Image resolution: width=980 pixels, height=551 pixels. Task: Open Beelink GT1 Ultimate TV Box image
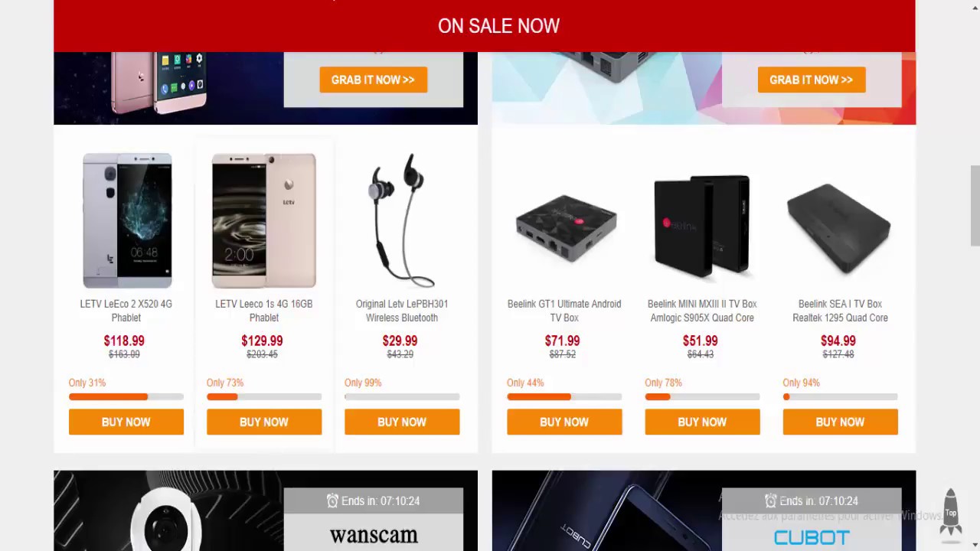[x=565, y=227]
